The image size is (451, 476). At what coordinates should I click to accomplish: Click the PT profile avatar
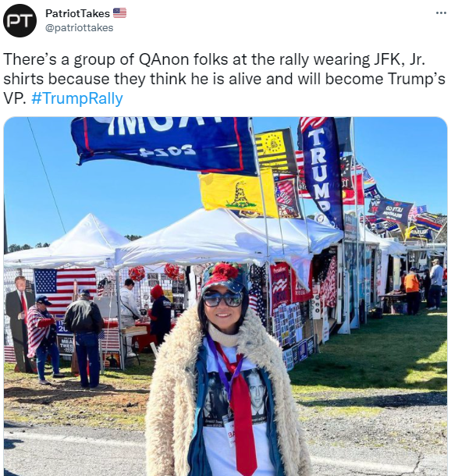point(20,20)
